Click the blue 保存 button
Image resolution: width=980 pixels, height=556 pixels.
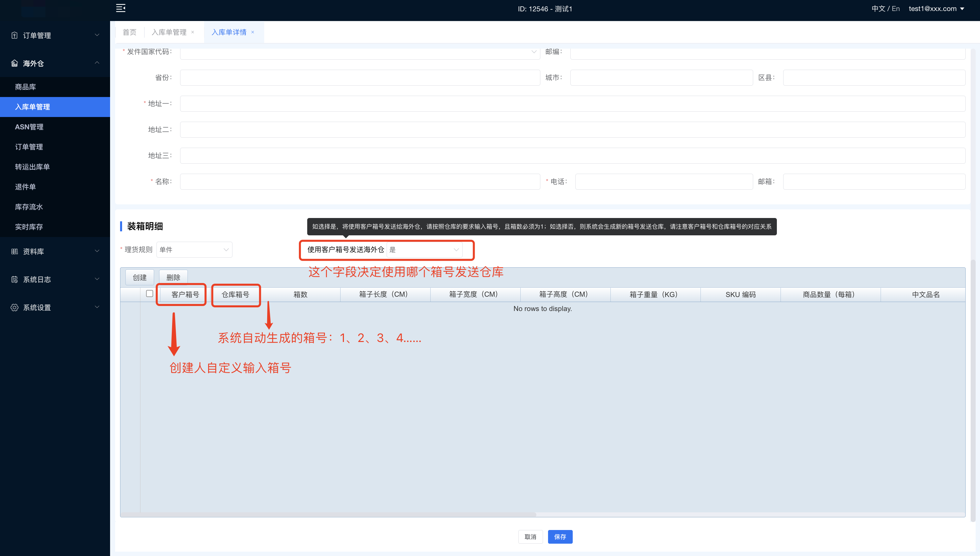[x=560, y=537]
